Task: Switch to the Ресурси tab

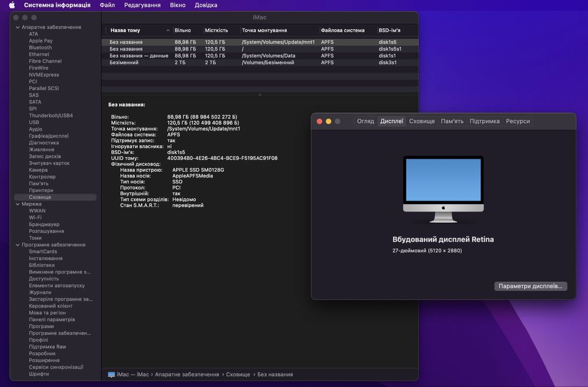Action: (x=518, y=121)
